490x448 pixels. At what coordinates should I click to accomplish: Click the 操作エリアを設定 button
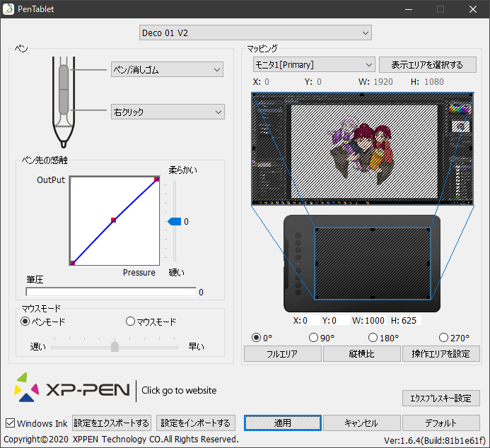pos(441,354)
